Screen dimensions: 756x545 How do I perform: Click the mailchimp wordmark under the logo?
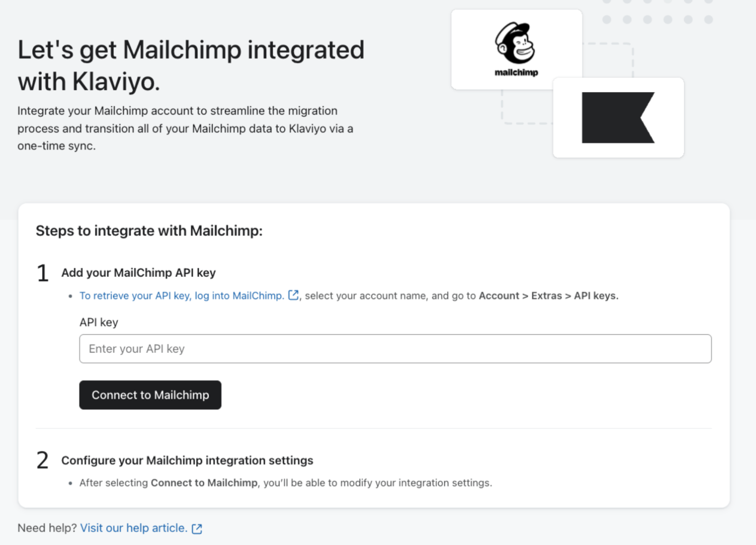coord(516,72)
